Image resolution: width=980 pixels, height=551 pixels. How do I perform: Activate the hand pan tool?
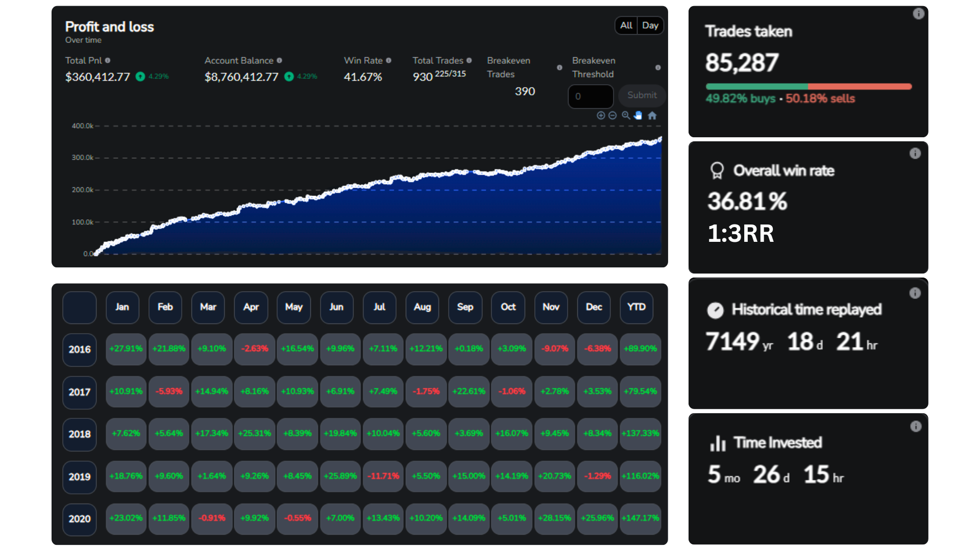[x=638, y=116]
